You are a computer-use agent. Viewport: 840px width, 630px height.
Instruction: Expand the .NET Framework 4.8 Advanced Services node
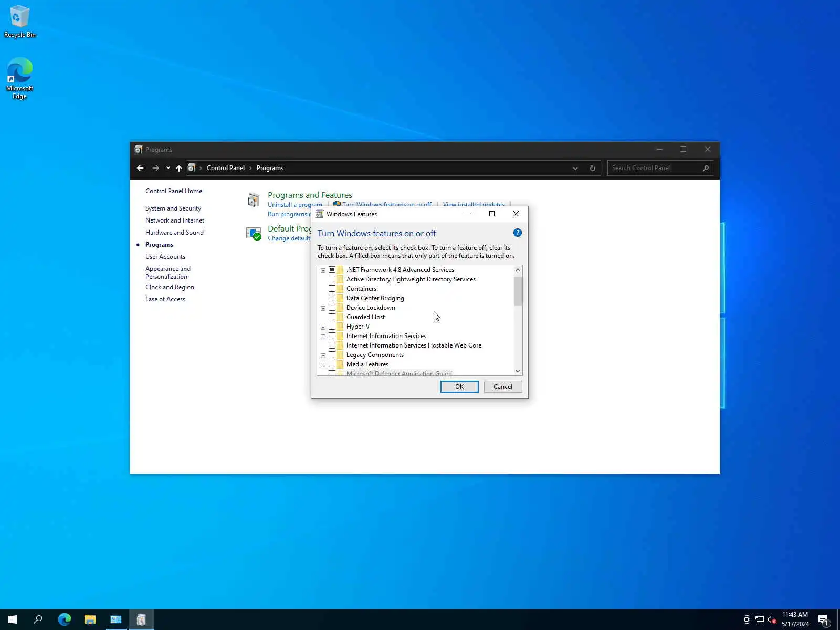coord(323,270)
